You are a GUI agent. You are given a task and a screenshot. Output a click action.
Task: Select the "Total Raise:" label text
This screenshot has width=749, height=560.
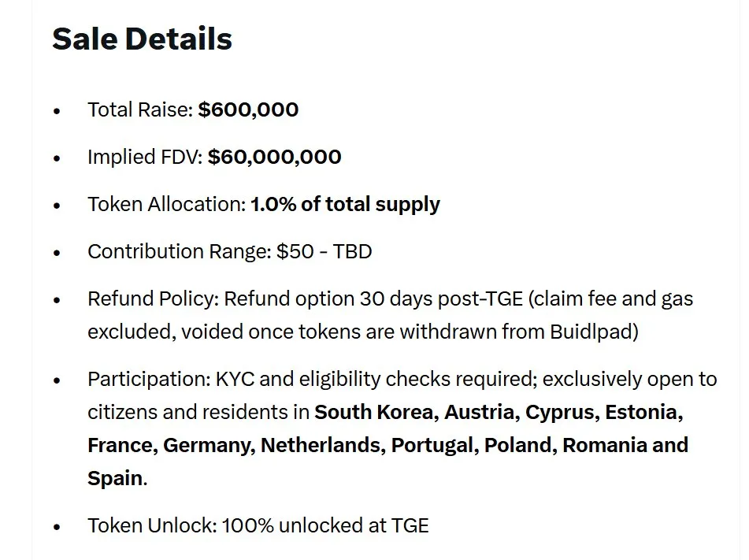click(x=140, y=109)
